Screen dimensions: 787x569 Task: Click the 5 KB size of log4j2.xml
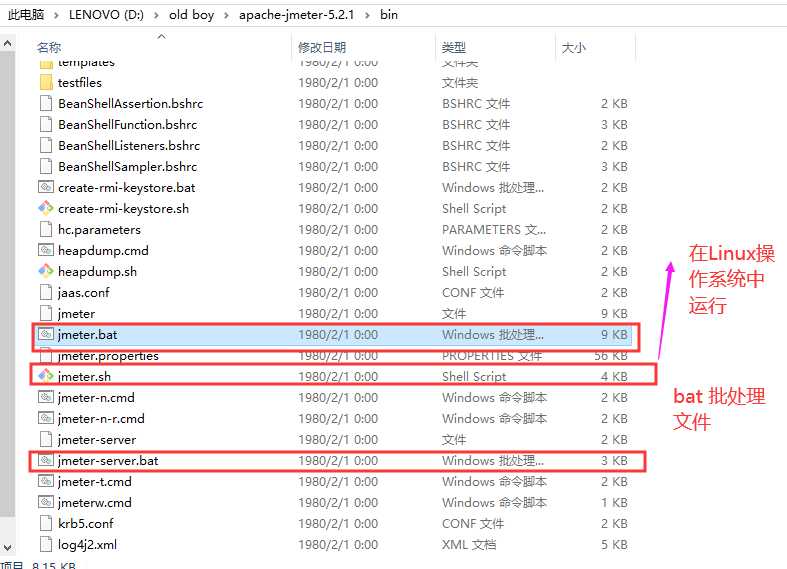(614, 544)
